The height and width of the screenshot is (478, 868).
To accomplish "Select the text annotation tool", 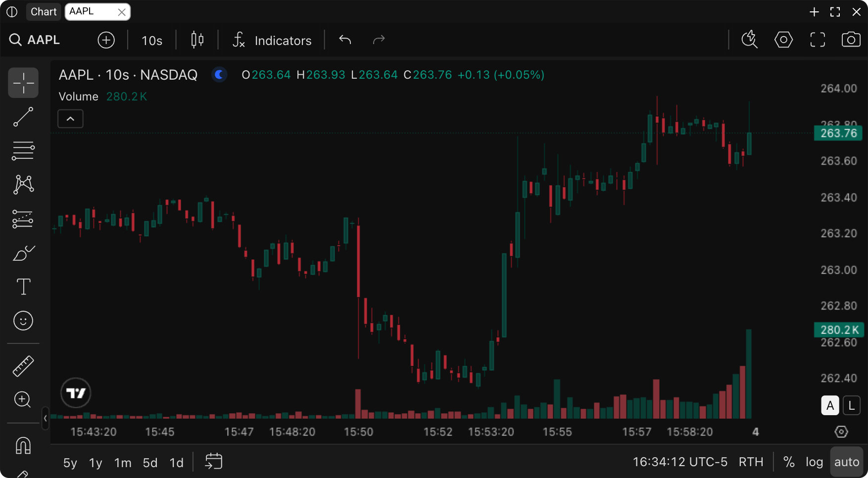I will (23, 287).
